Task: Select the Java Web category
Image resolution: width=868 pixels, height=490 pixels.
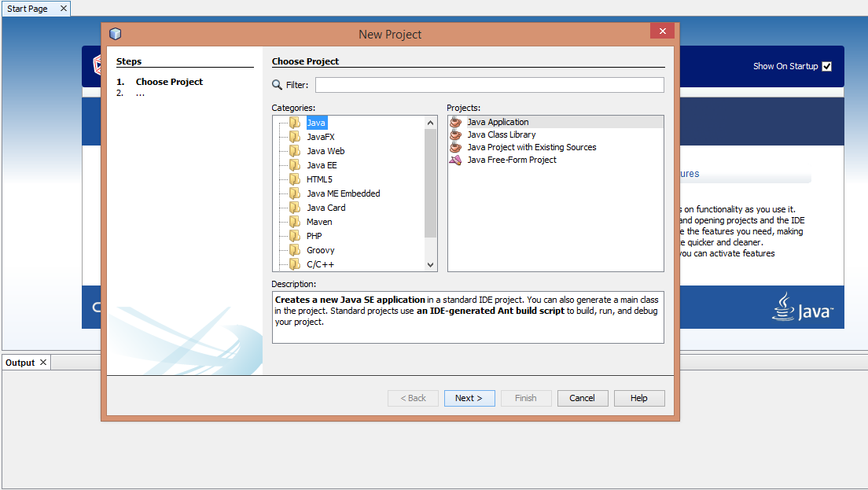Action: pos(325,151)
